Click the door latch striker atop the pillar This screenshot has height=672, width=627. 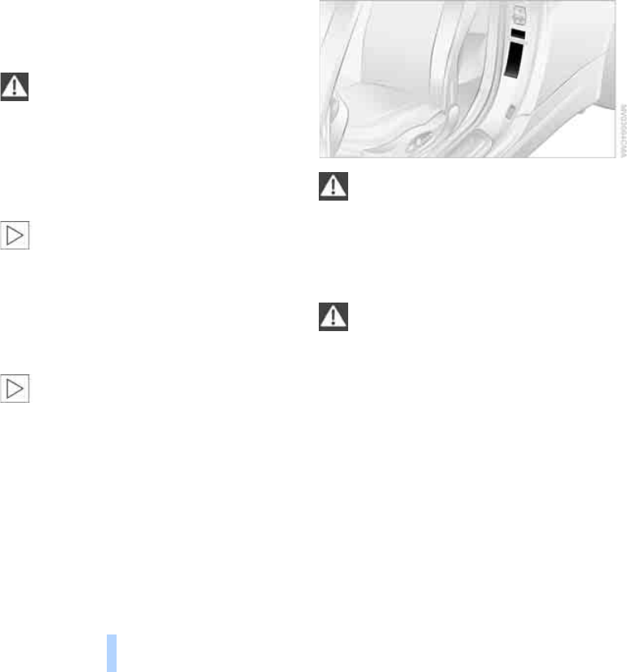pos(519,15)
